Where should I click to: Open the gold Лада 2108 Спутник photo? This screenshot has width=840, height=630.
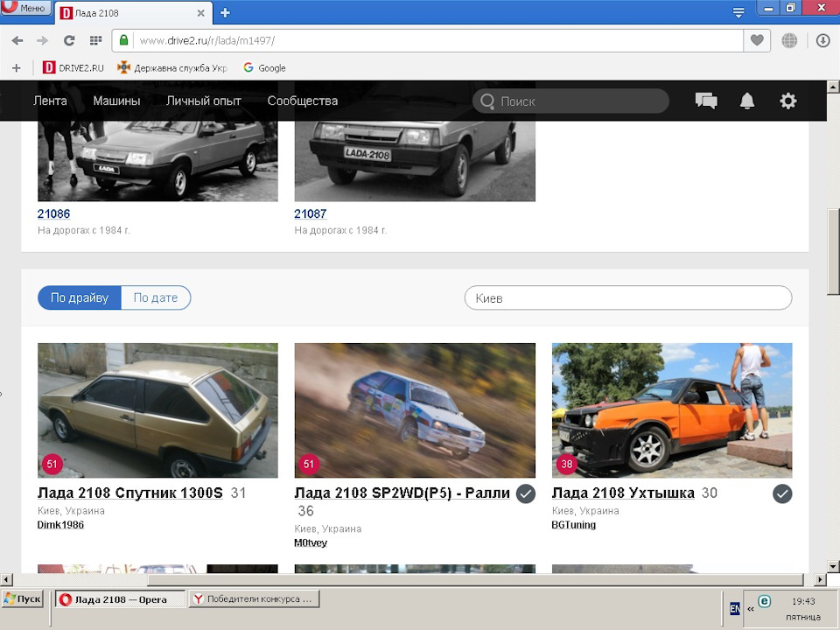click(157, 410)
